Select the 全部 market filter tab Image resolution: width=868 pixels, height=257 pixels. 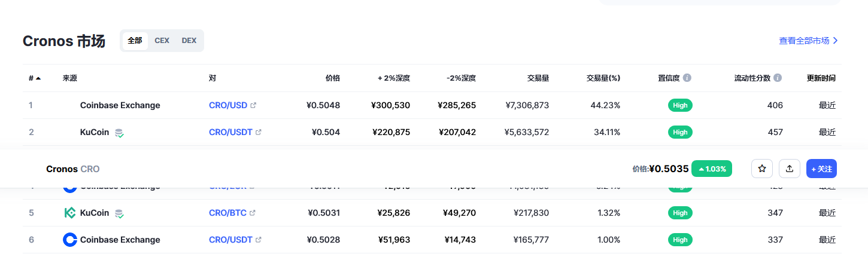tap(135, 41)
